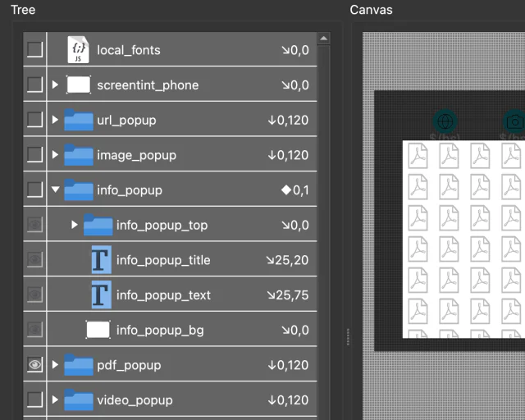Click the info_popup_bg rectangle icon

(x=98, y=330)
